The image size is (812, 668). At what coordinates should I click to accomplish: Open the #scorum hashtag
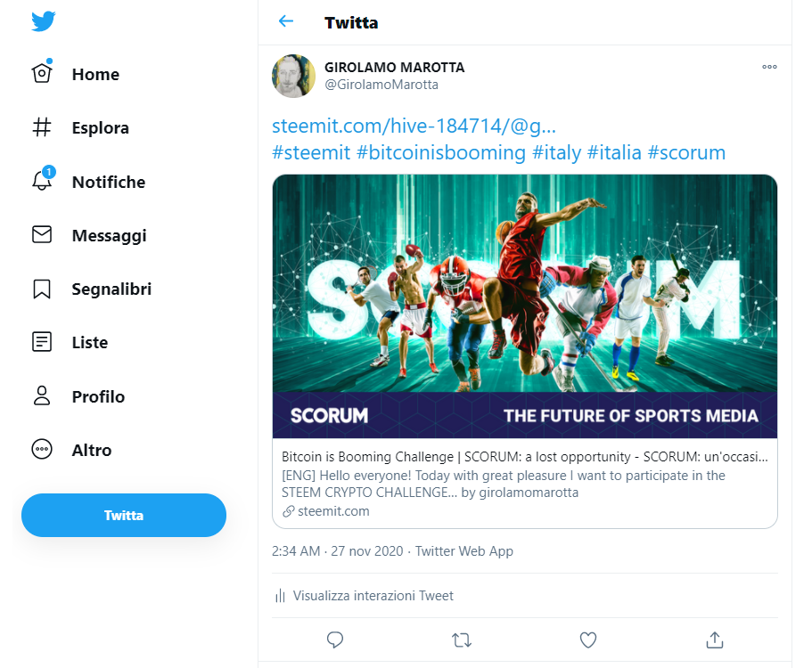coord(686,152)
